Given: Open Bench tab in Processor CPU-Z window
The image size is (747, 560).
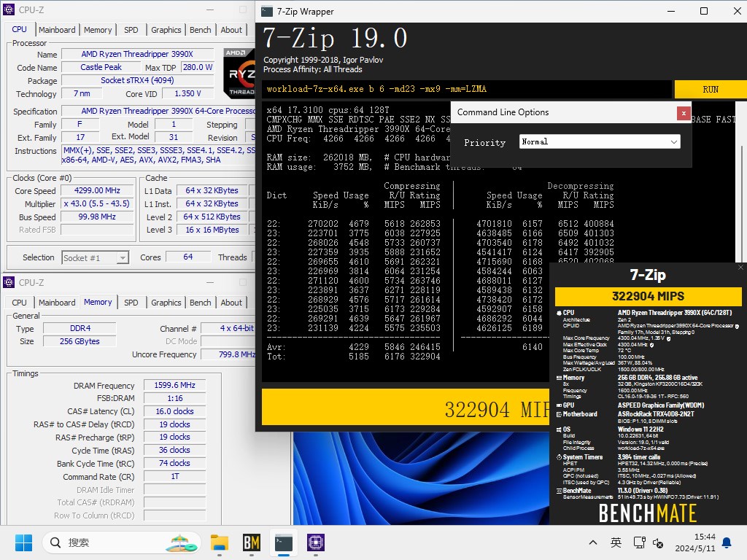Looking at the screenshot, I should point(200,30).
